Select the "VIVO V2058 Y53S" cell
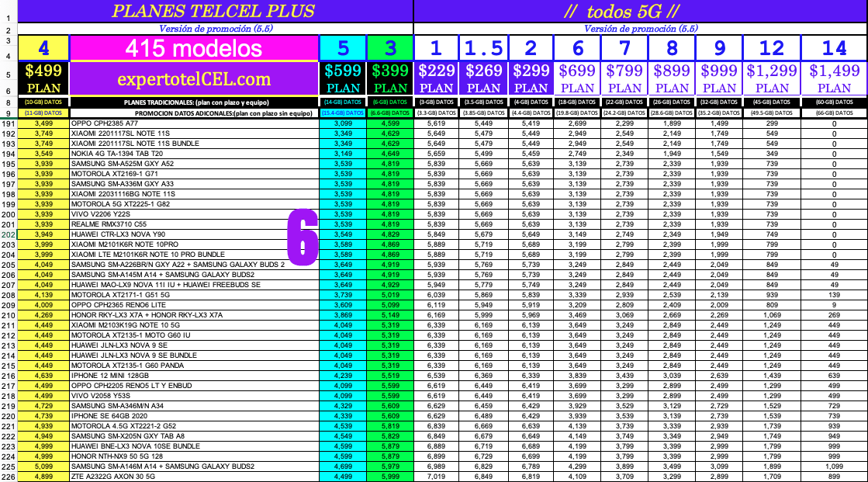This screenshot has width=868, height=482. (x=194, y=396)
